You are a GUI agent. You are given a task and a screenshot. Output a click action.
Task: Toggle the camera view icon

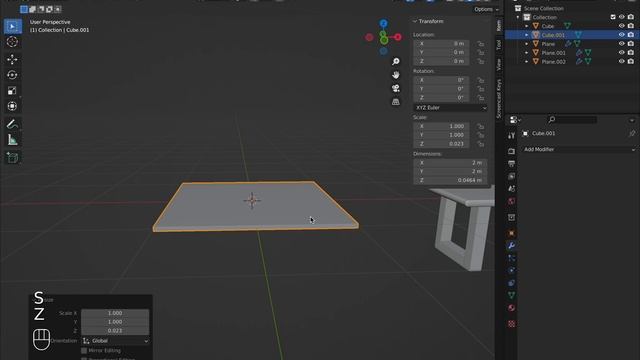(x=396, y=88)
